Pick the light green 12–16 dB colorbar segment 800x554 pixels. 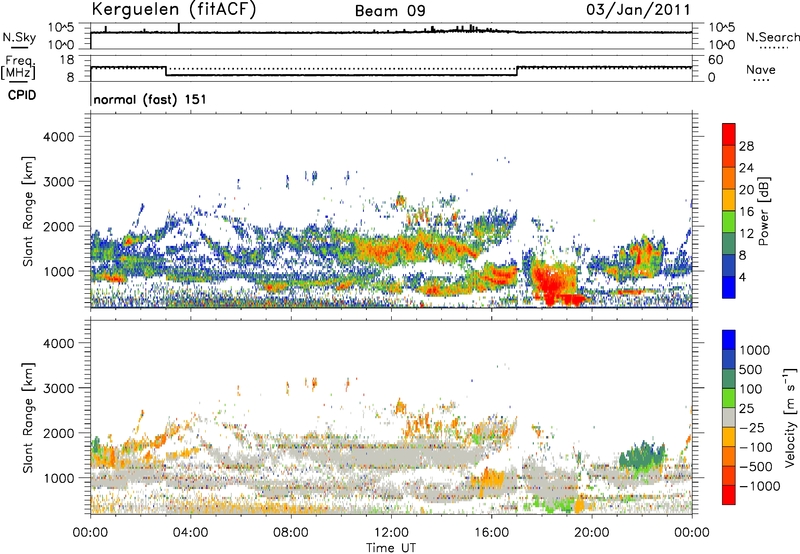729,222
